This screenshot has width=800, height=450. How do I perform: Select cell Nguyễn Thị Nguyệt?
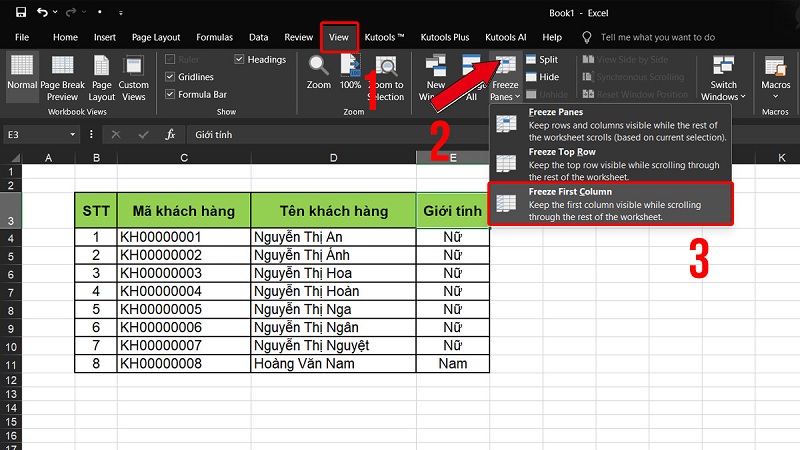(333, 346)
